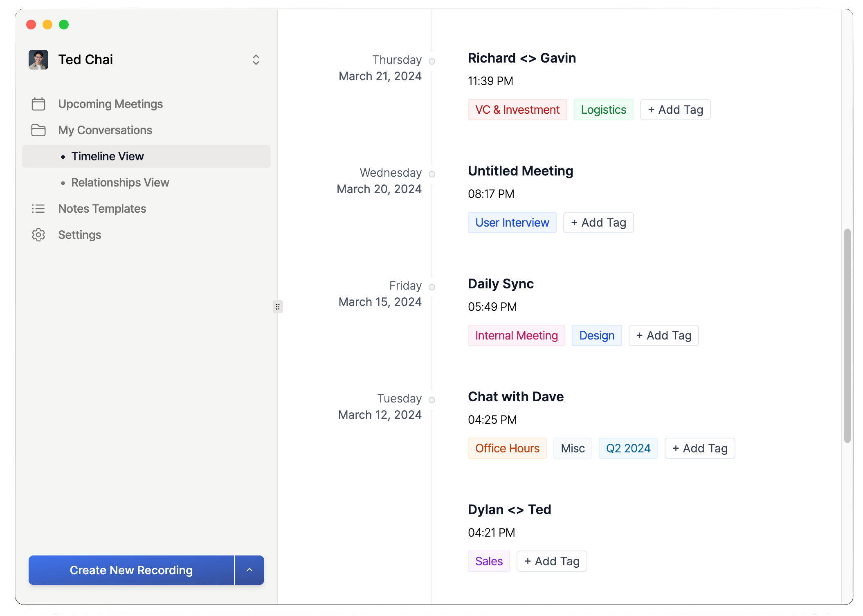
Task: Open Upcoming Meetings
Action: pyautogui.click(x=110, y=104)
